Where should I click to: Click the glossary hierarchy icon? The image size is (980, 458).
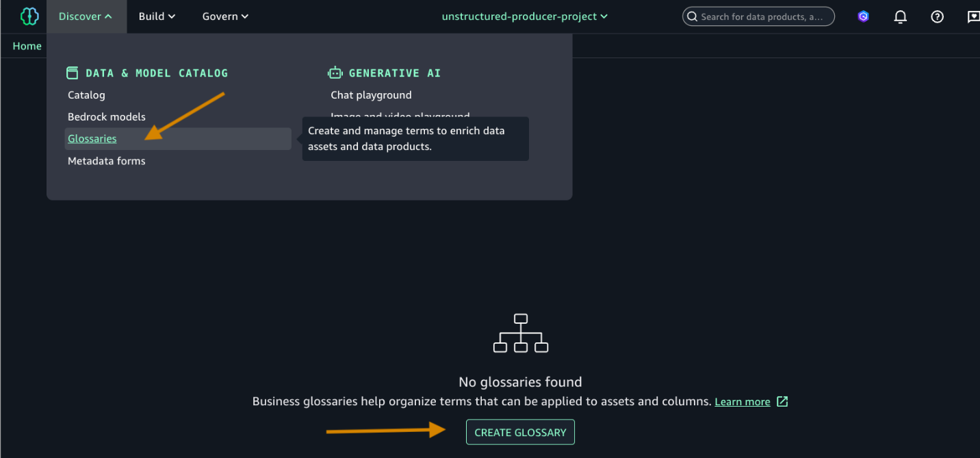[x=521, y=333]
